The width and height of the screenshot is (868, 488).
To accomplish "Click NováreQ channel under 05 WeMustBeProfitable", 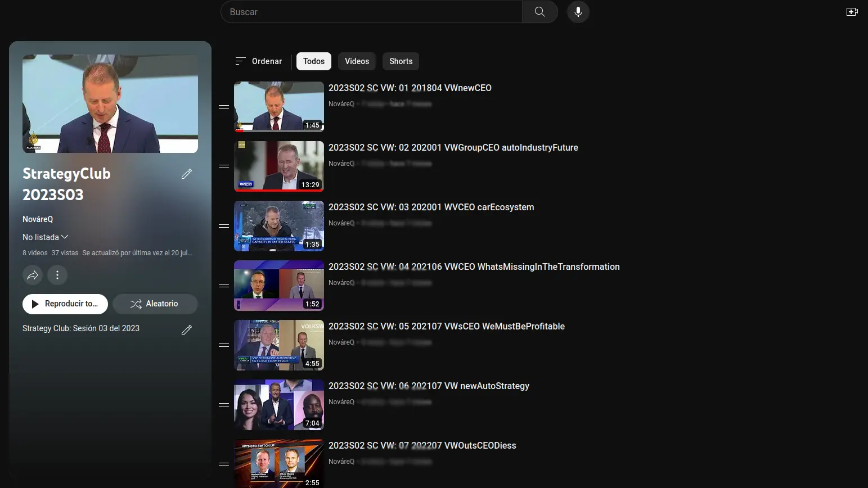I will (x=341, y=342).
